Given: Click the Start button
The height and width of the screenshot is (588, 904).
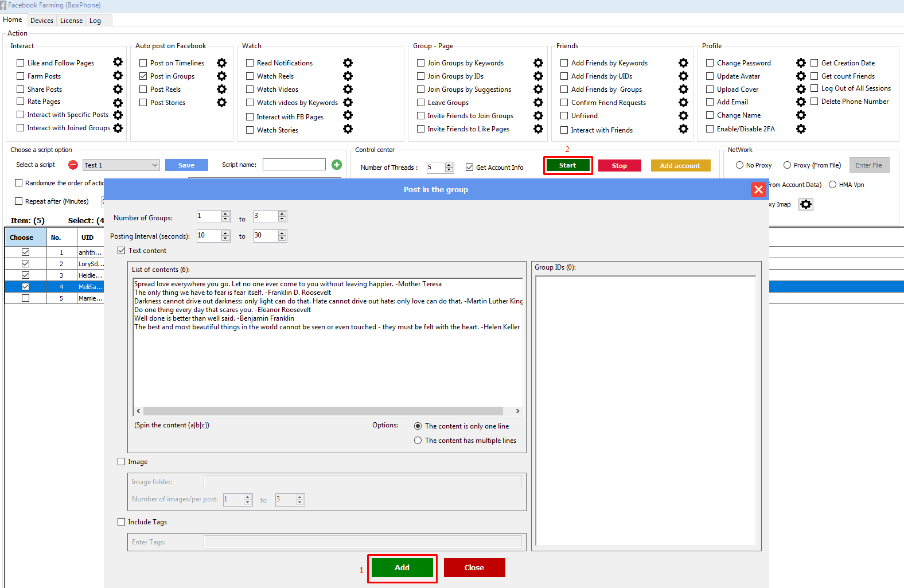Looking at the screenshot, I should coord(567,165).
